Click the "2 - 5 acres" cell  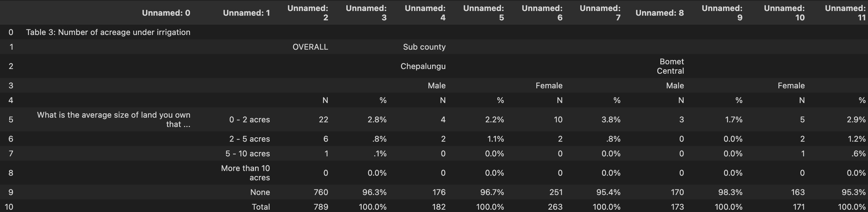pos(249,139)
